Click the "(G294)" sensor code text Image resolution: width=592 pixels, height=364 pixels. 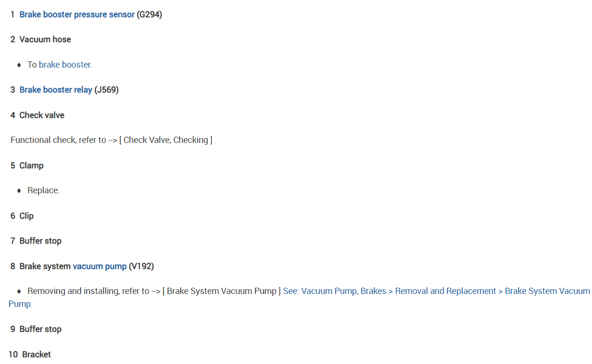[149, 14]
